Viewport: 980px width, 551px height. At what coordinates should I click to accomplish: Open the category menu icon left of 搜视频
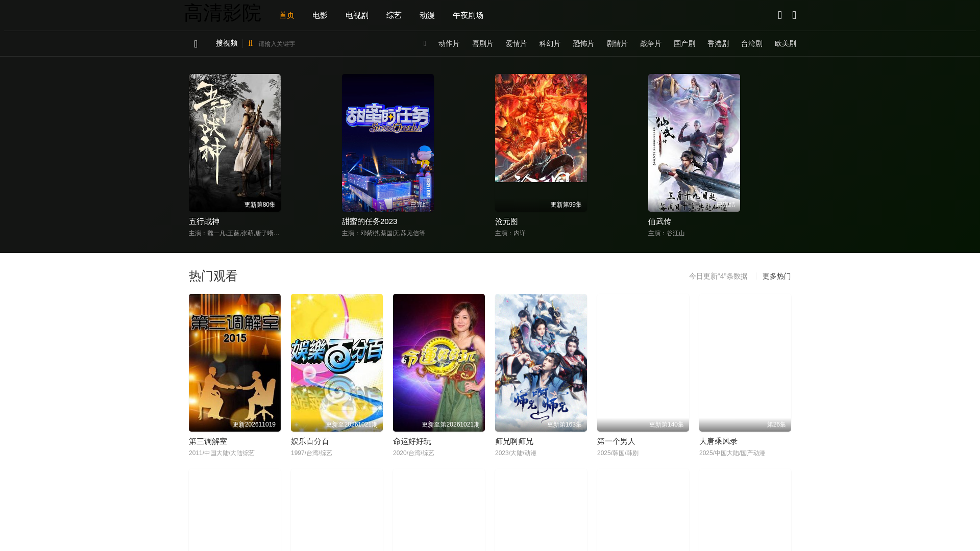195,44
